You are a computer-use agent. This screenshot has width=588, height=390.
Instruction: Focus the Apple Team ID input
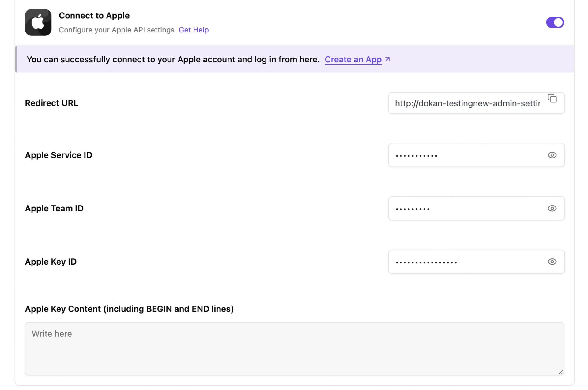[476, 208]
